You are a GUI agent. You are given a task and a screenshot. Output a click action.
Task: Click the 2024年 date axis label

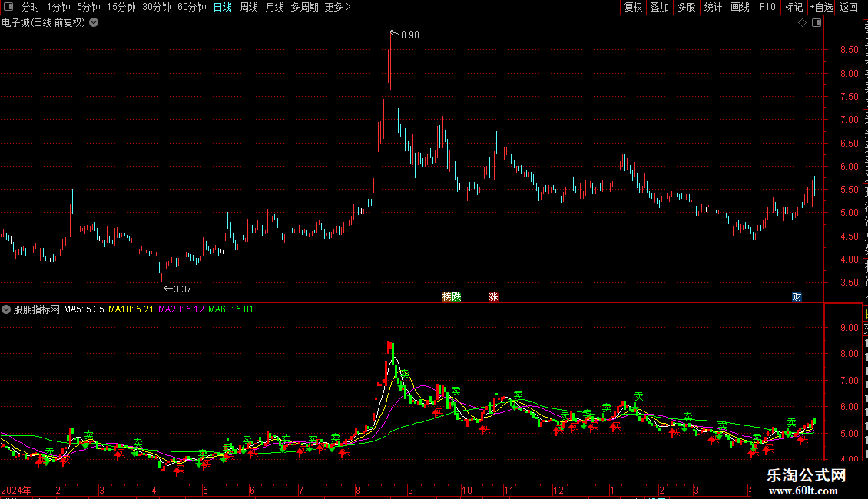(16, 490)
